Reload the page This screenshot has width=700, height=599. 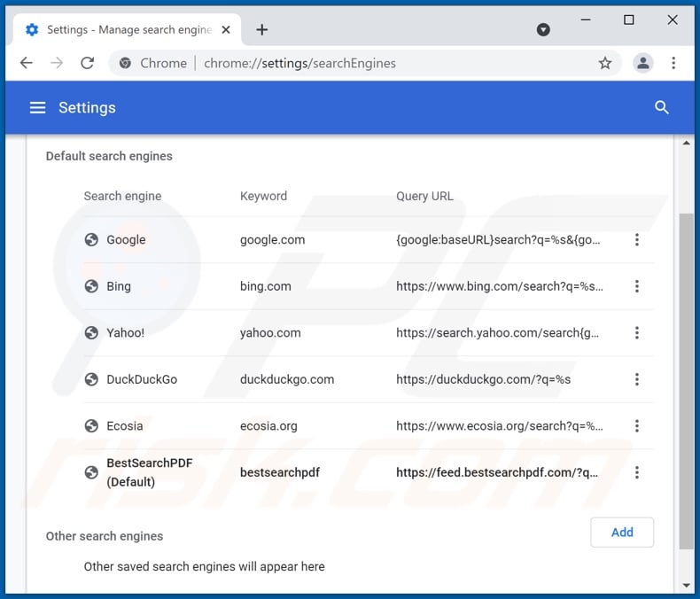point(88,63)
